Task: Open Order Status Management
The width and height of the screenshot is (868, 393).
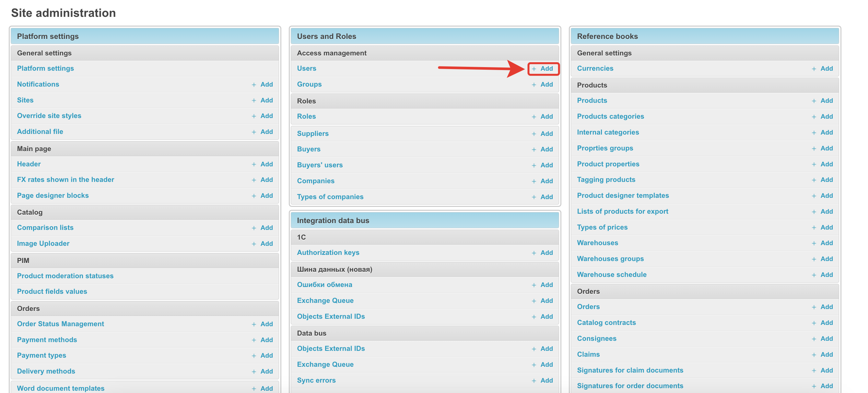Action: [61, 324]
